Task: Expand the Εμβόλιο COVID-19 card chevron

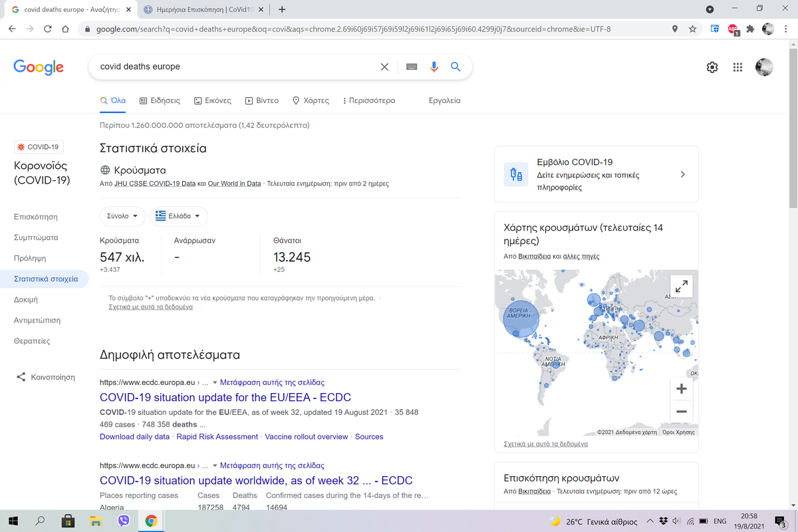Action: tap(682, 174)
